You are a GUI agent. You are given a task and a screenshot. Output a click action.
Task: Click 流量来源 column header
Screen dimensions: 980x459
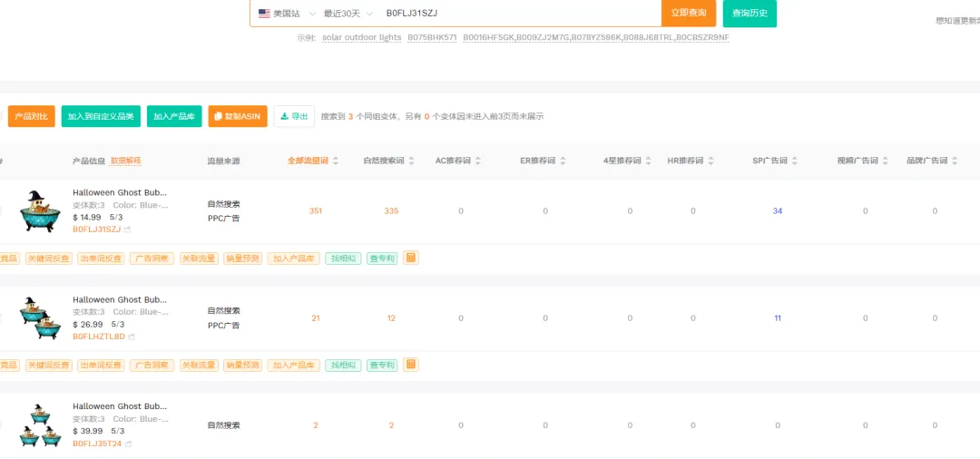(x=224, y=161)
